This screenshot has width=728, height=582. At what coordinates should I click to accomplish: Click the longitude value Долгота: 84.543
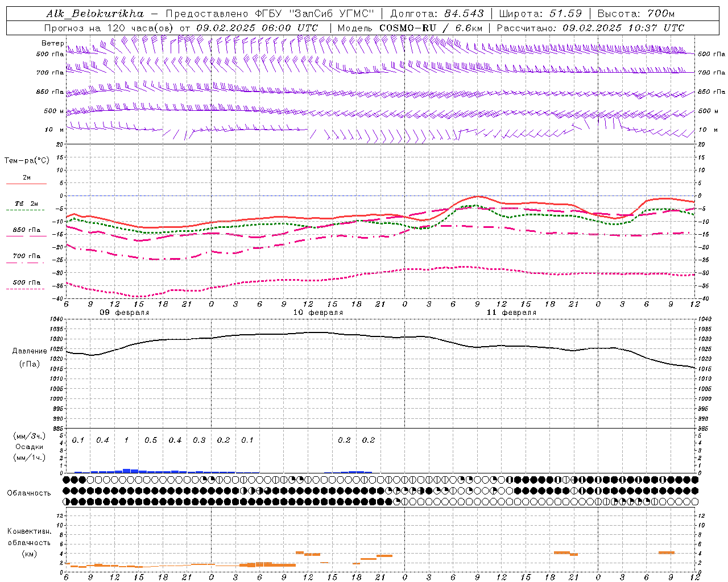click(x=437, y=14)
